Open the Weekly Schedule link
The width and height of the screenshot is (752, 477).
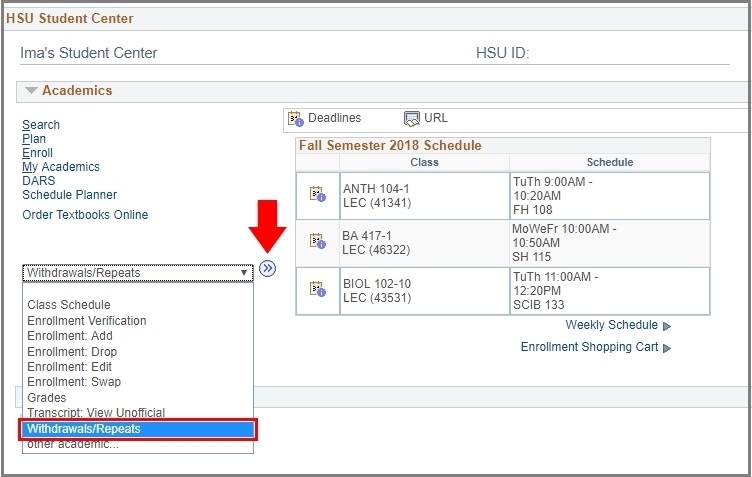(x=611, y=325)
